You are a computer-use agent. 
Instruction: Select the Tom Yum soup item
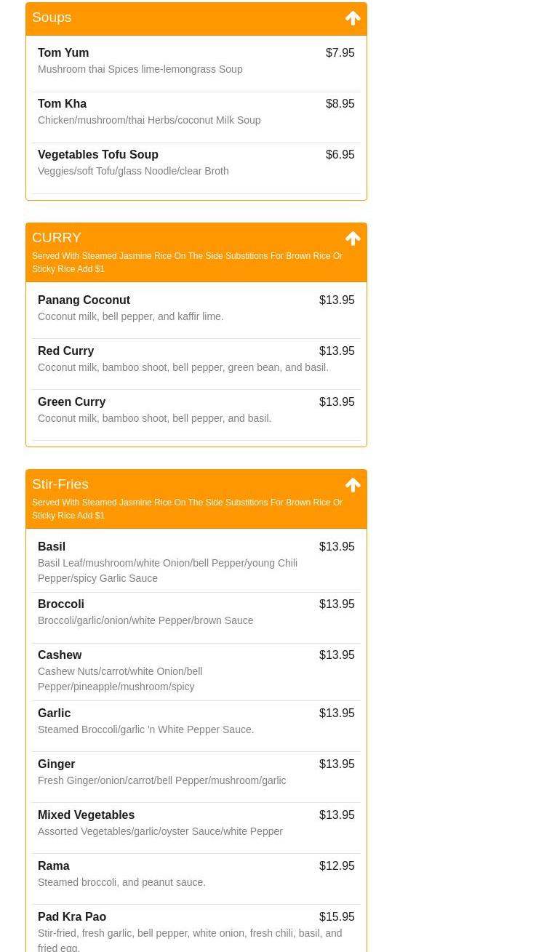pyautogui.click(x=63, y=53)
